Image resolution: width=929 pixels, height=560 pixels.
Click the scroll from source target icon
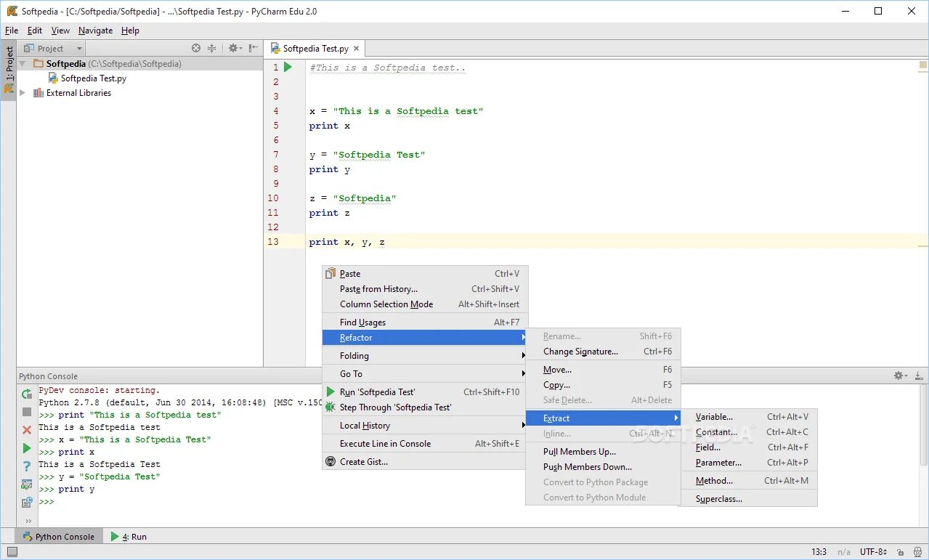click(196, 48)
